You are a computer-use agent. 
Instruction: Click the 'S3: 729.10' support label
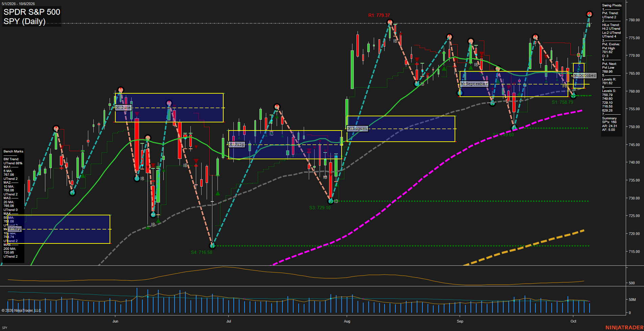320,208
